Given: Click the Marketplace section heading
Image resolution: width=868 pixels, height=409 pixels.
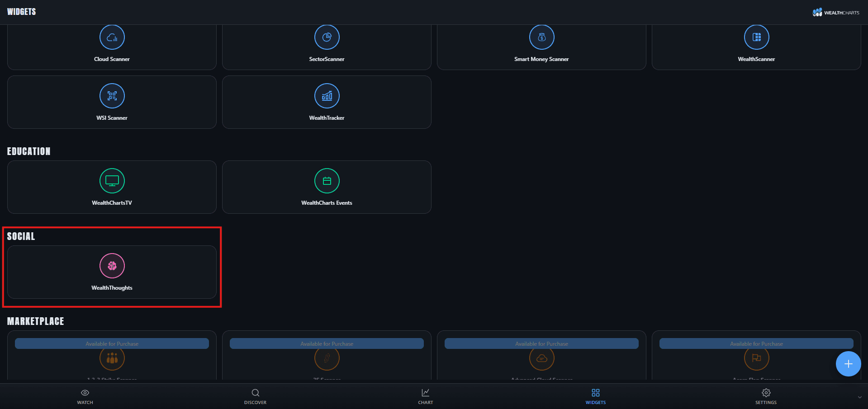Looking at the screenshot, I should [x=35, y=321].
